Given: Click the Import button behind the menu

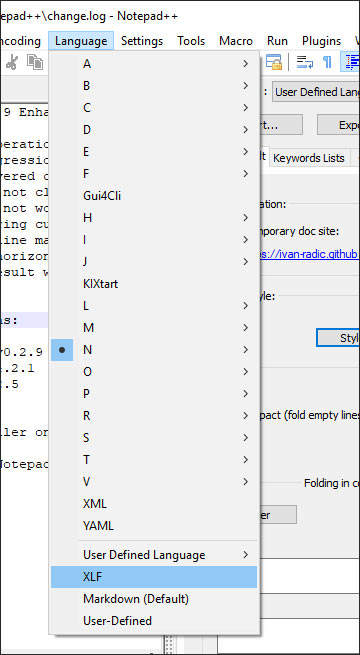Looking at the screenshot, I should click(x=281, y=125).
